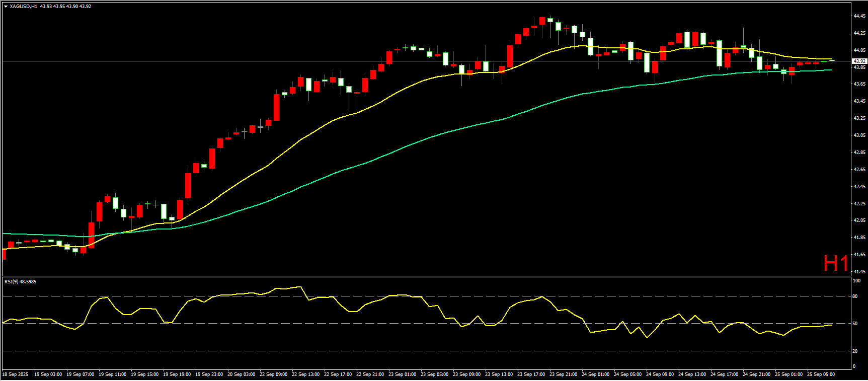868x381 pixels.
Task: Click the 19 Sep 11:00 time label
Action: click(x=112, y=374)
